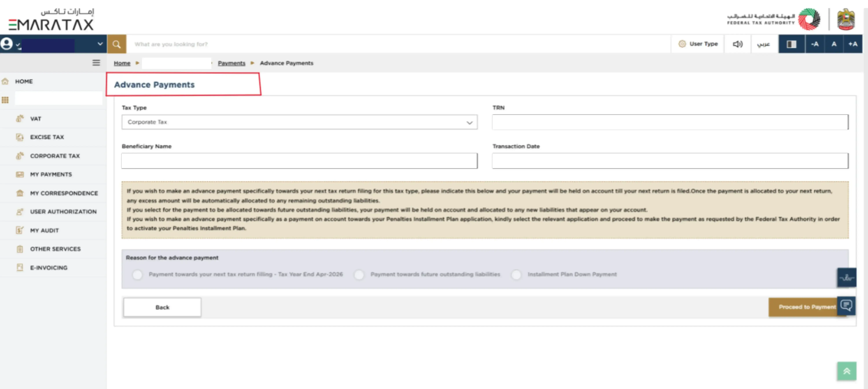Image resolution: width=868 pixels, height=389 pixels.
Task: Expand the user profile chevron
Action: (x=100, y=44)
